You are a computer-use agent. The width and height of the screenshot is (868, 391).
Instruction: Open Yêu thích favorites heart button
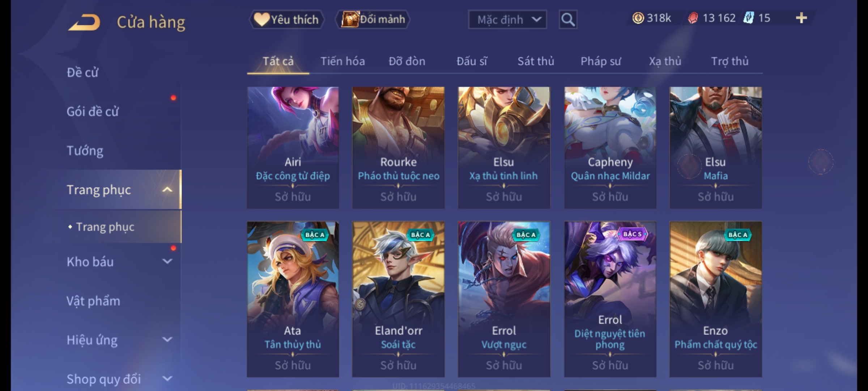click(287, 20)
